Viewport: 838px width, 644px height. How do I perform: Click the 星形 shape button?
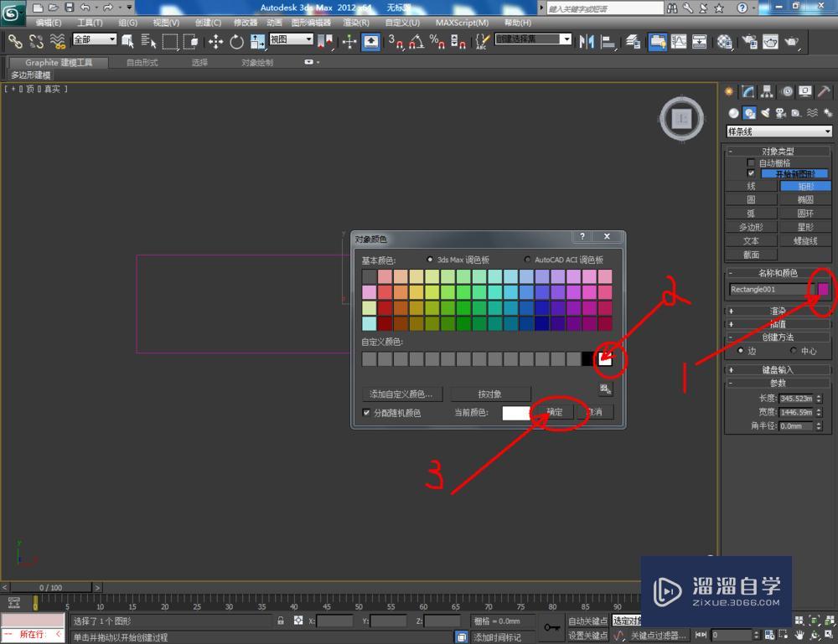(x=805, y=227)
